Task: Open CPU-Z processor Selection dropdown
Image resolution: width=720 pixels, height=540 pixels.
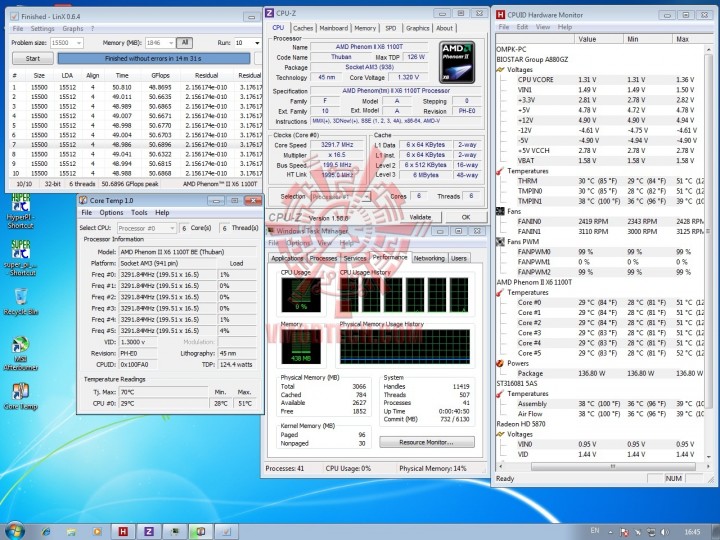Action: (366, 197)
